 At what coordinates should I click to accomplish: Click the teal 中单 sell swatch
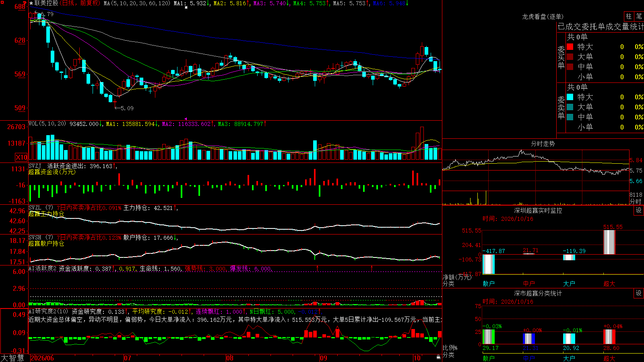(x=570, y=117)
